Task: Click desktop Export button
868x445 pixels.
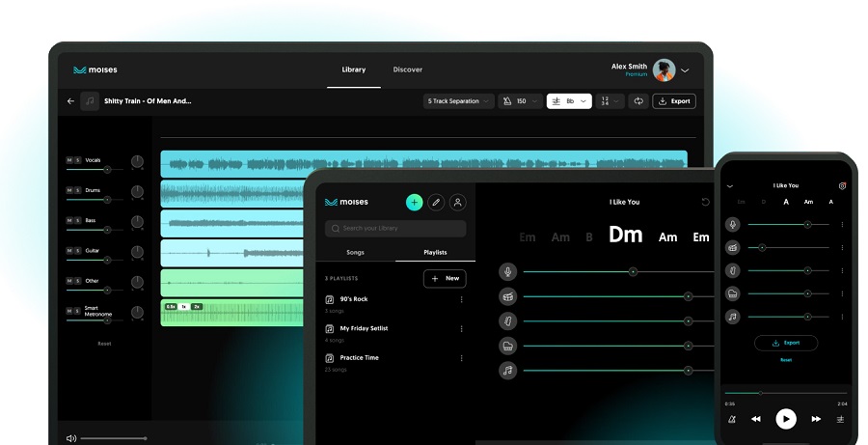Action: click(674, 101)
